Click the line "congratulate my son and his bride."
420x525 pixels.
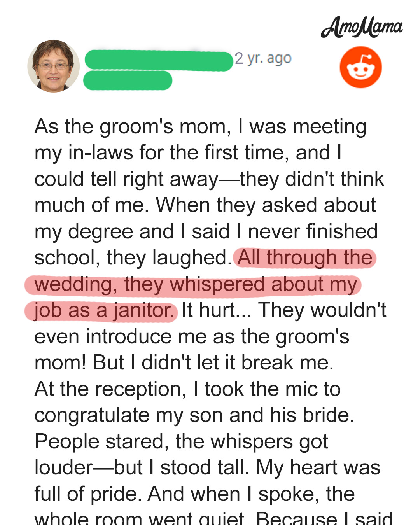[194, 415]
